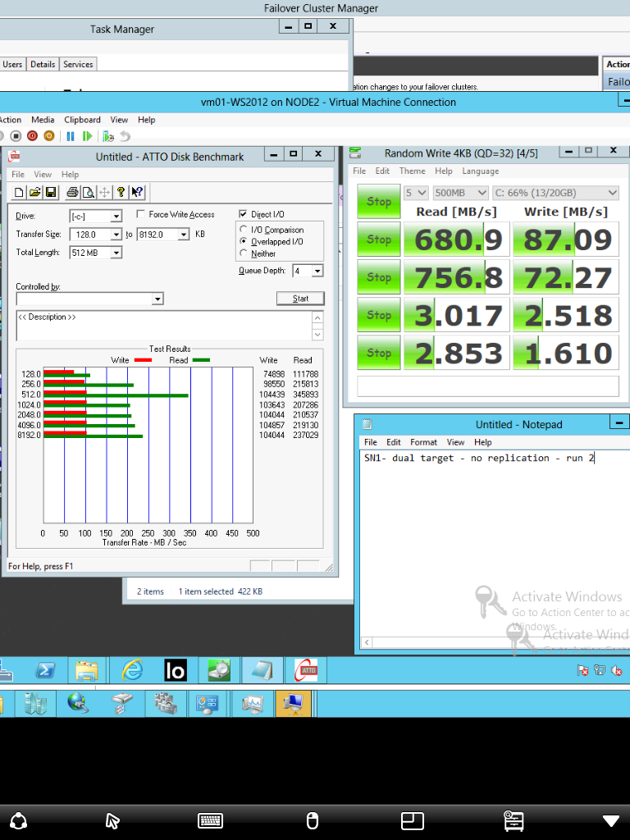Open File Explorer in guest taskbar
630x840 pixels.
coord(87,670)
